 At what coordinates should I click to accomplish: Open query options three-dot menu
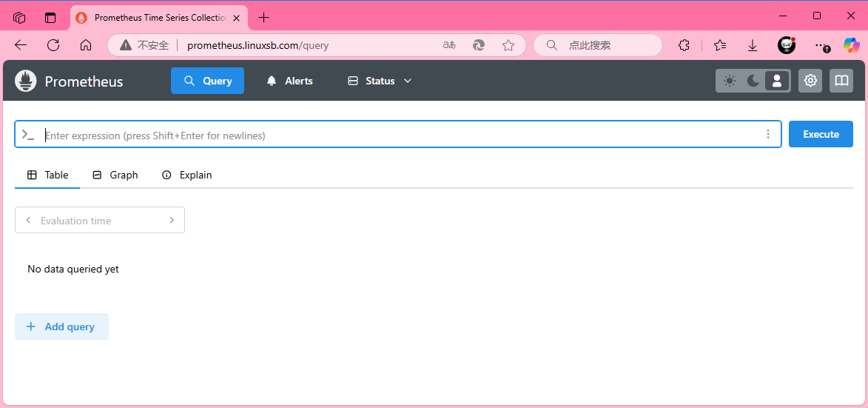pyautogui.click(x=768, y=135)
